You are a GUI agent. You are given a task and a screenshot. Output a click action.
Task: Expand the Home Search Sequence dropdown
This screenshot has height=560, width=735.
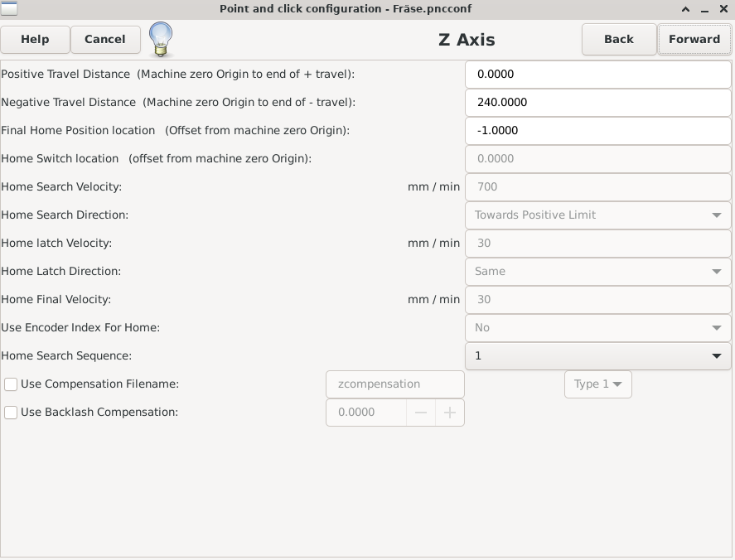point(597,356)
